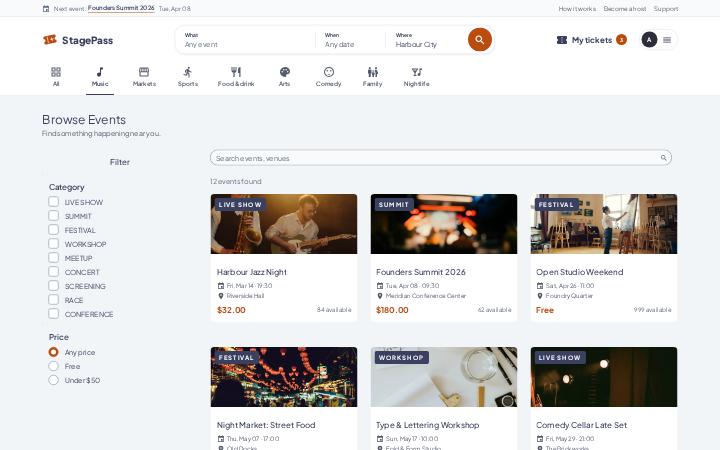Tick the SCREENING category checkbox
Viewport: 720px width, 450px height.
click(54, 286)
